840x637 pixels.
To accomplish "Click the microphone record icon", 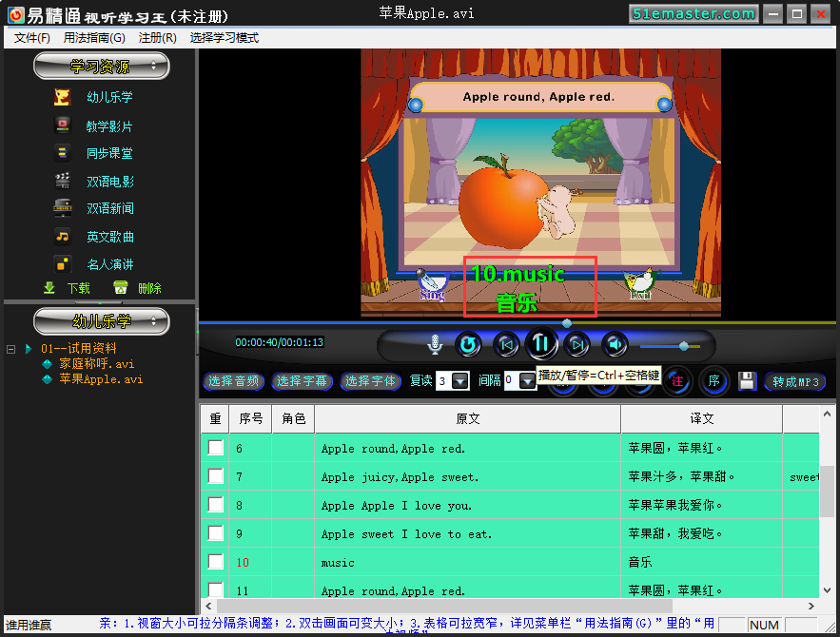I will click(435, 344).
